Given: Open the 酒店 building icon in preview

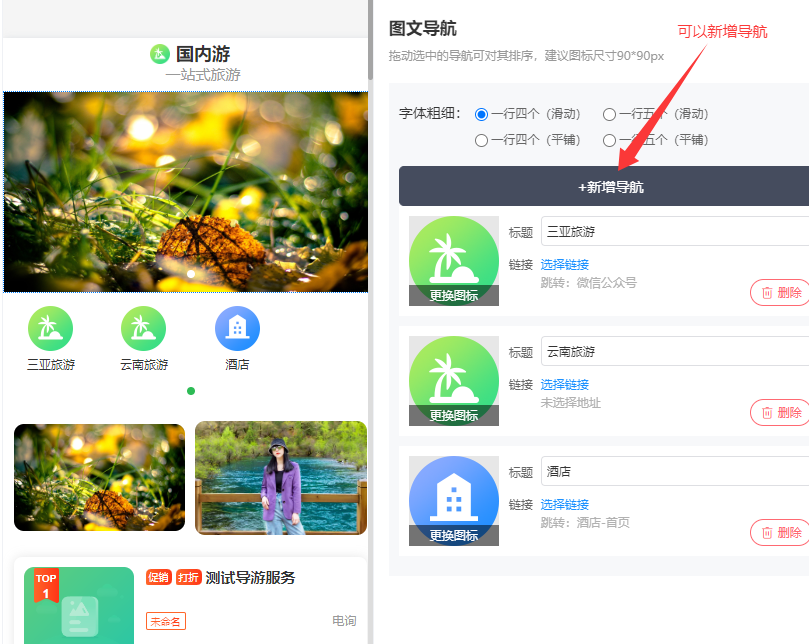Looking at the screenshot, I should (x=237, y=328).
